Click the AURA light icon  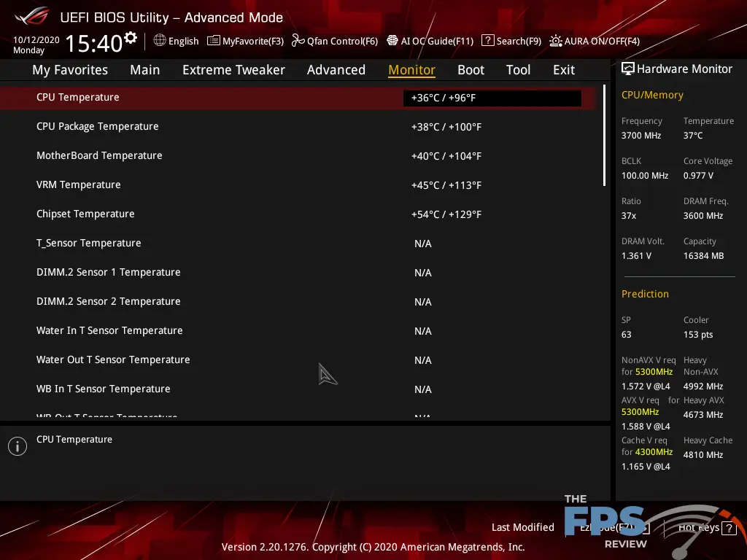click(x=555, y=41)
